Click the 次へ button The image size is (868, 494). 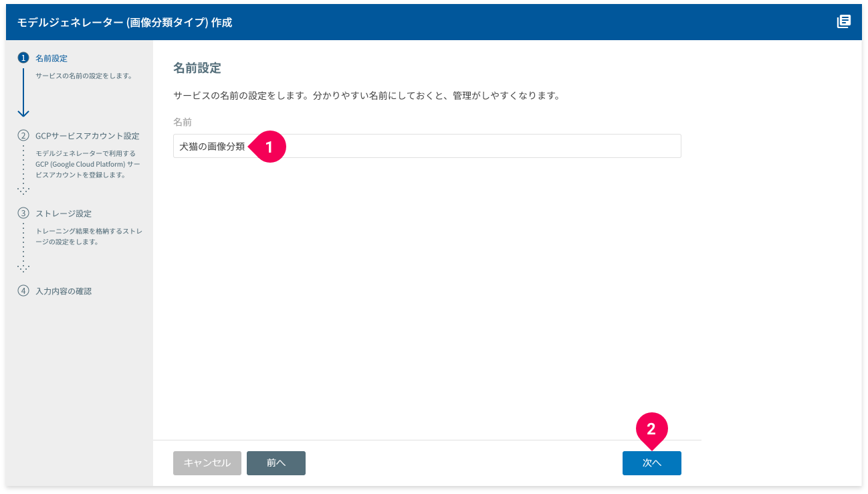pyautogui.click(x=651, y=463)
